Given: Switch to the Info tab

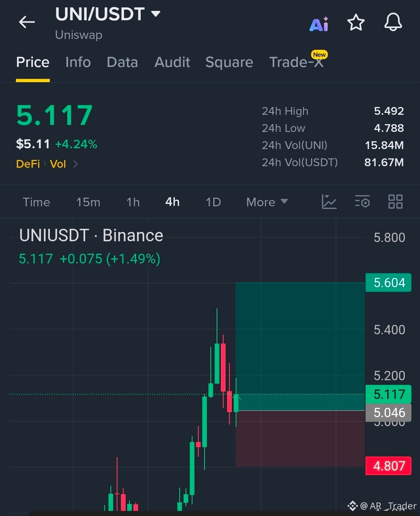Looking at the screenshot, I should click(78, 62).
